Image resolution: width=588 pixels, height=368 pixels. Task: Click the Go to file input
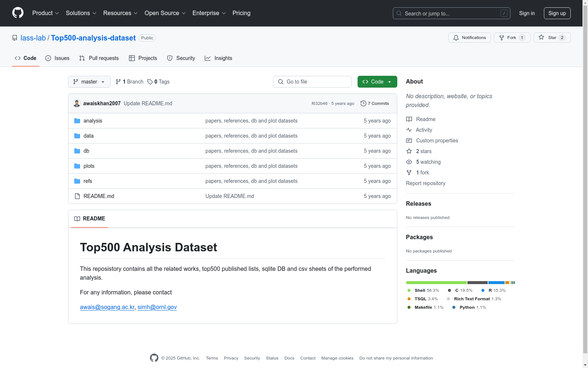(x=312, y=82)
